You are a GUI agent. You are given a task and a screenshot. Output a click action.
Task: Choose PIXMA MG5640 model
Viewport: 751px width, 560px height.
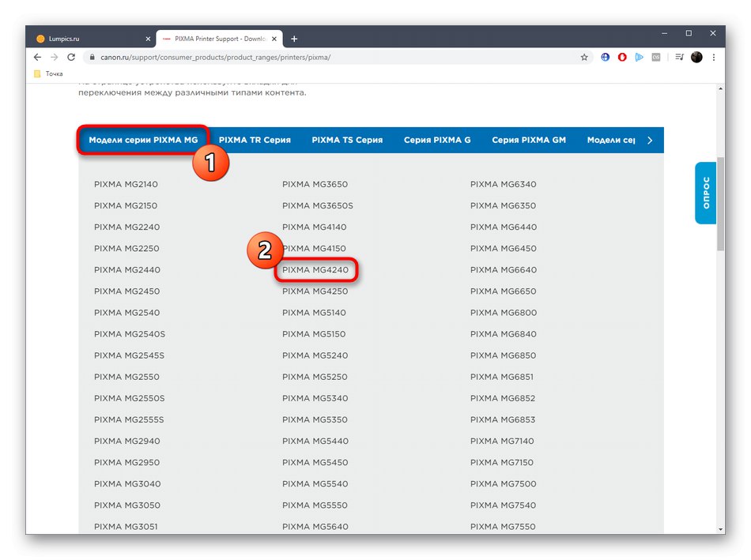(x=315, y=527)
